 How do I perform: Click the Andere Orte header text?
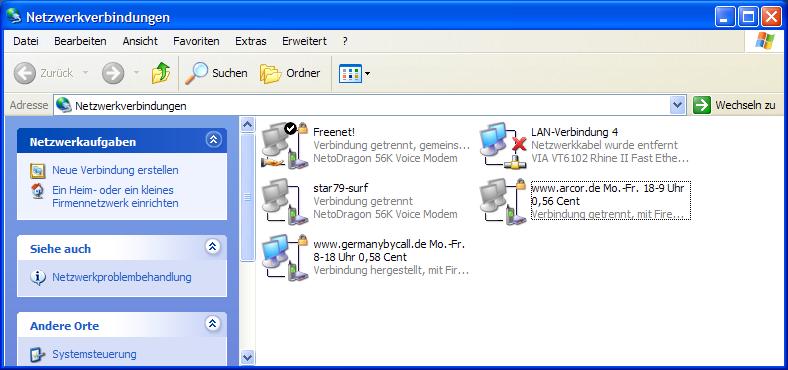click(x=64, y=326)
